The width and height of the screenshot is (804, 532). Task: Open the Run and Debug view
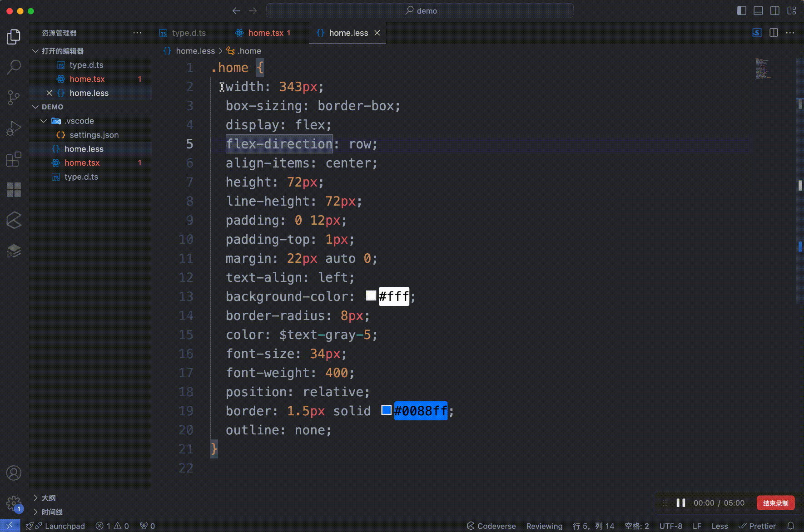13,128
